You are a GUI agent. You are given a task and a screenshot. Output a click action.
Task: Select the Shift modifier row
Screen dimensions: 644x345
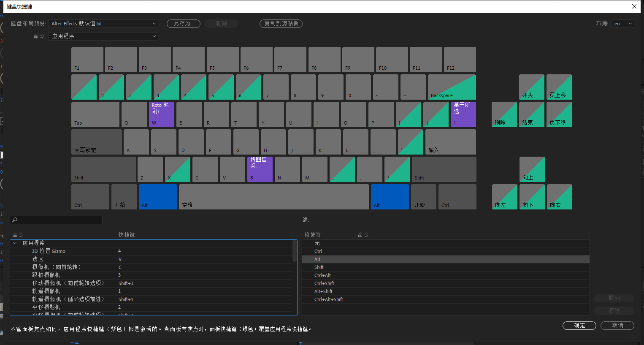pos(446,267)
